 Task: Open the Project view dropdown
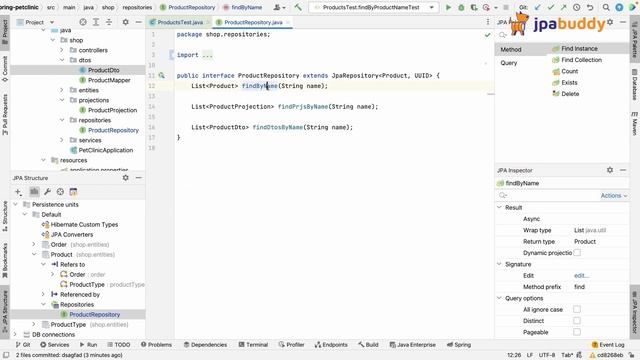click(52, 22)
